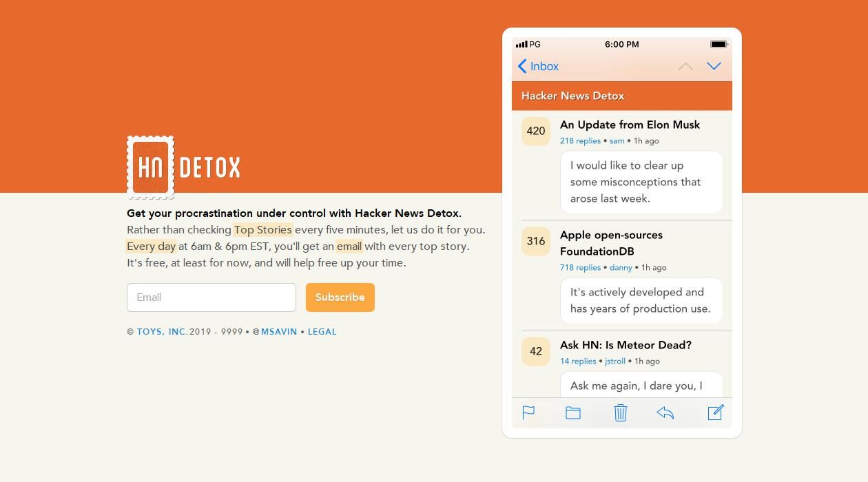
Task: Click the HN Detox stamp logo
Action: click(x=150, y=167)
